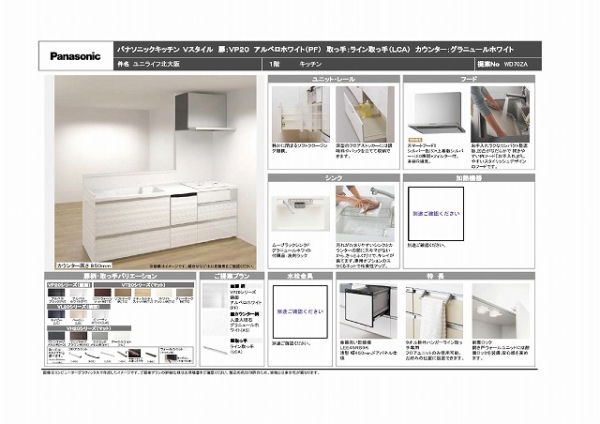Click the 1階 floor label
The image size is (600, 424).
tap(274, 64)
